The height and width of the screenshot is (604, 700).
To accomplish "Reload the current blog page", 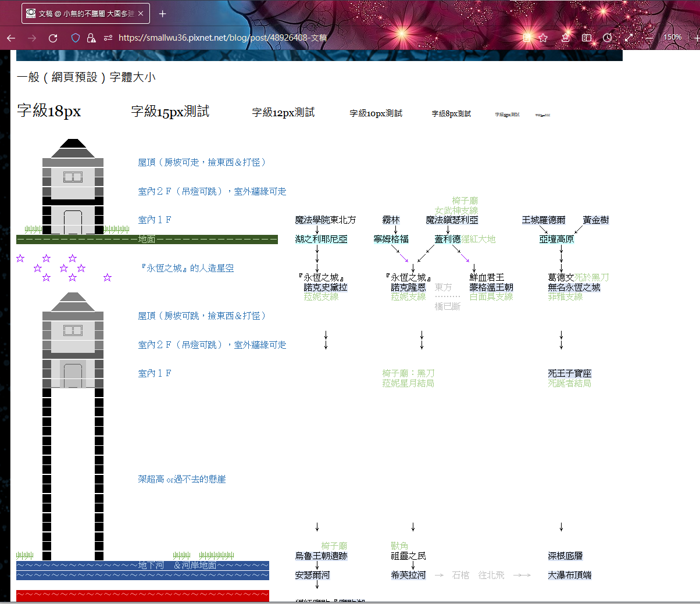I will click(53, 37).
